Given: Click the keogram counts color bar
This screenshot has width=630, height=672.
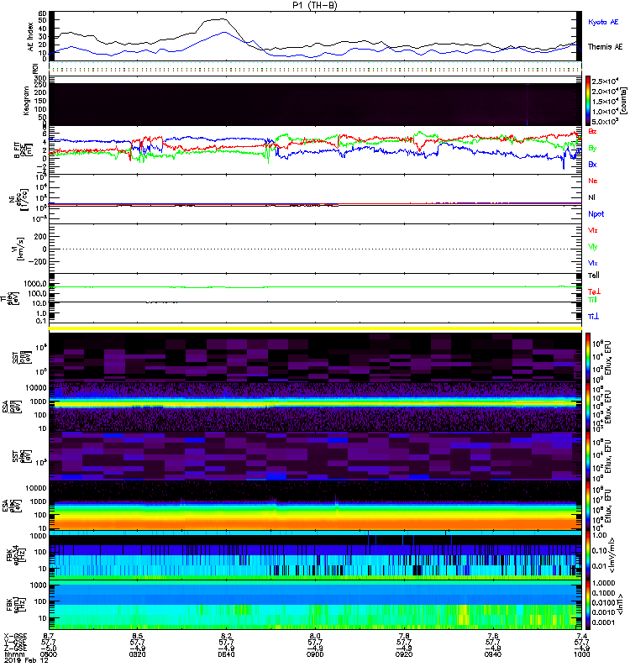Looking at the screenshot, I should pos(590,100).
